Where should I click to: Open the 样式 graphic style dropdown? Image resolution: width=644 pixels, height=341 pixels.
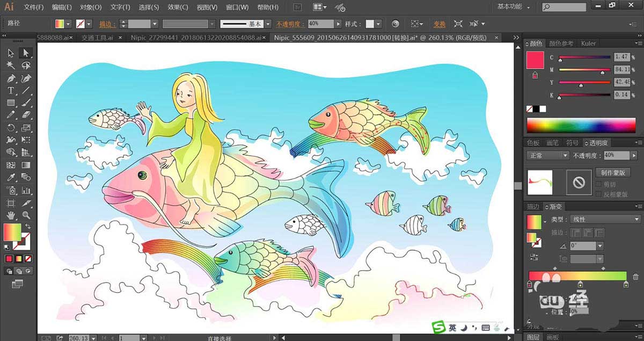pyautogui.click(x=379, y=24)
